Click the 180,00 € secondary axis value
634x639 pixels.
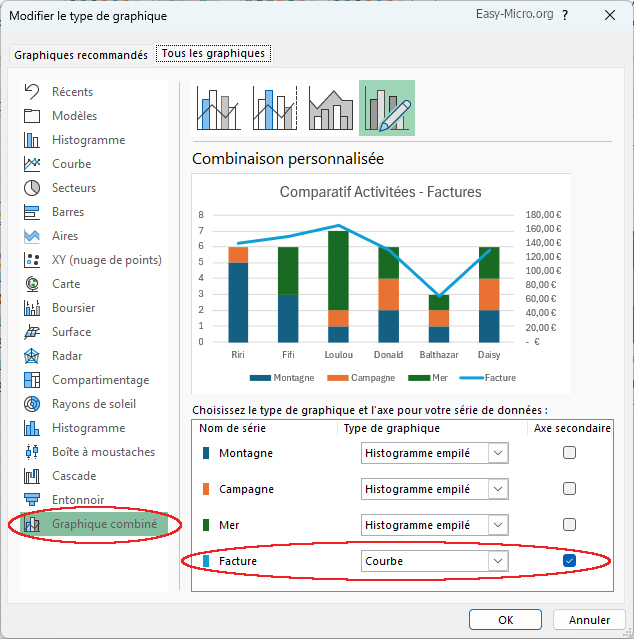click(x=543, y=214)
